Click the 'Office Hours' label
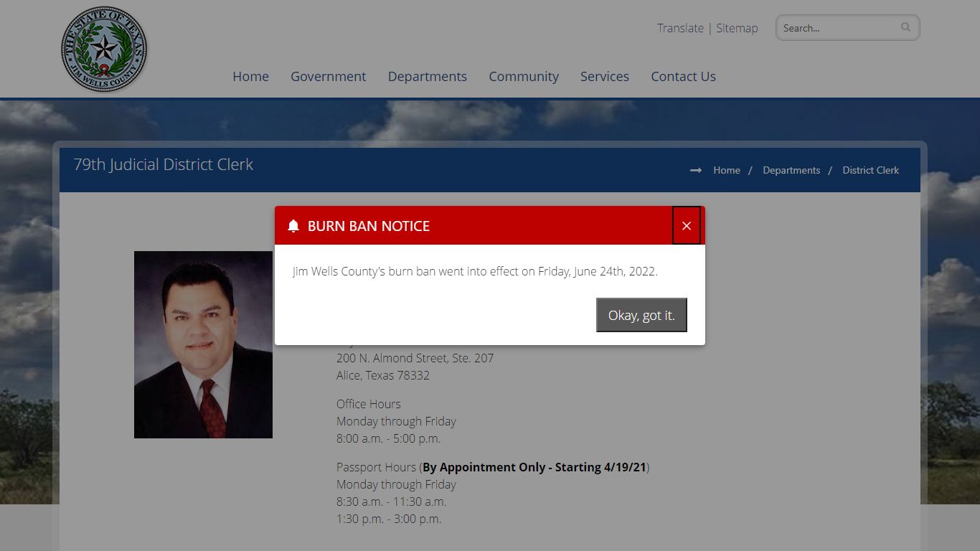Screen dimensions: 980x551 [369, 404]
